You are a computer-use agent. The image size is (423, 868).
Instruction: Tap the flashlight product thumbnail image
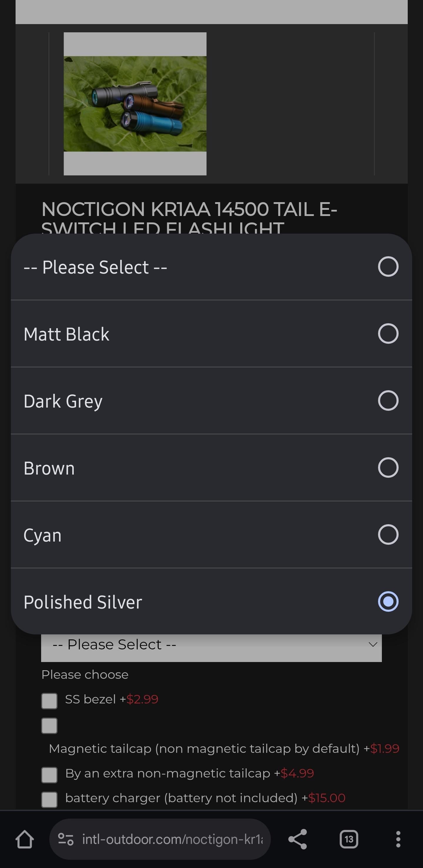[x=135, y=104]
